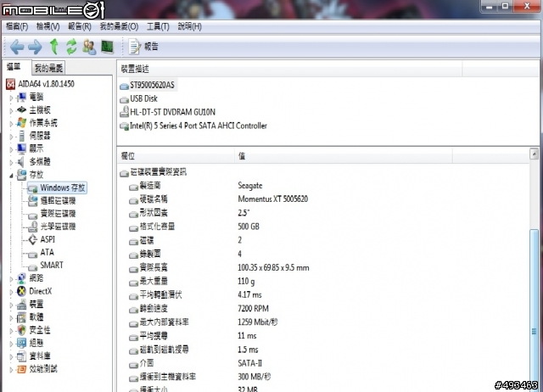Open the 報告(R) menu
Viewport: 543px width, 392px height.
(80, 26)
